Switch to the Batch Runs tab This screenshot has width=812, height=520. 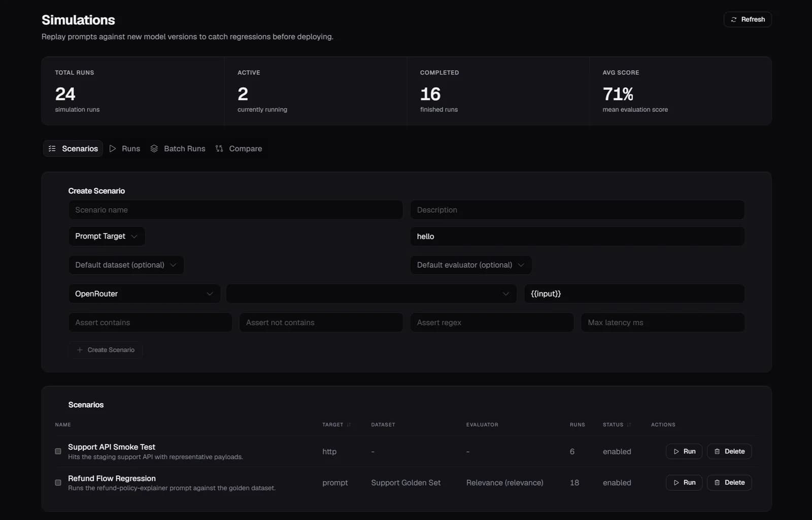pyautogui.click(x=178, y=149)
